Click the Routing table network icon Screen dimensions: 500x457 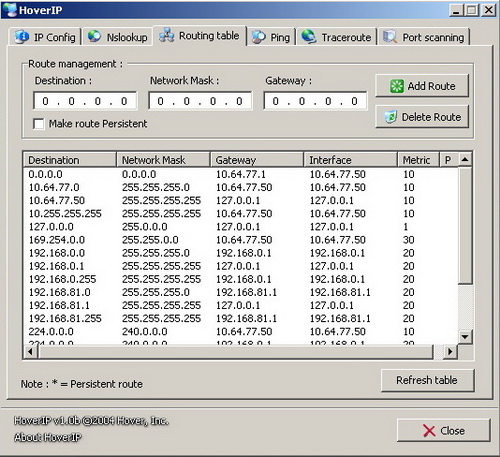pos(166,35)
